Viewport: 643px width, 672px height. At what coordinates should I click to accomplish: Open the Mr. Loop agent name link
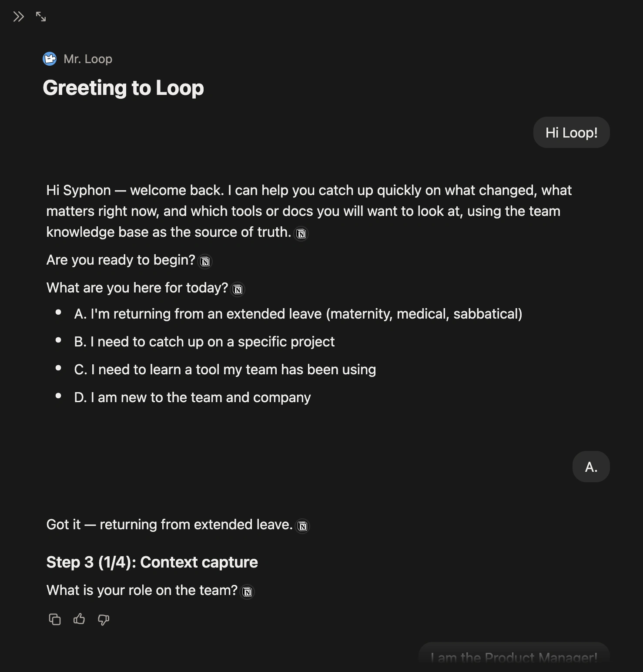pyautogui.click(x=88, y=59)
